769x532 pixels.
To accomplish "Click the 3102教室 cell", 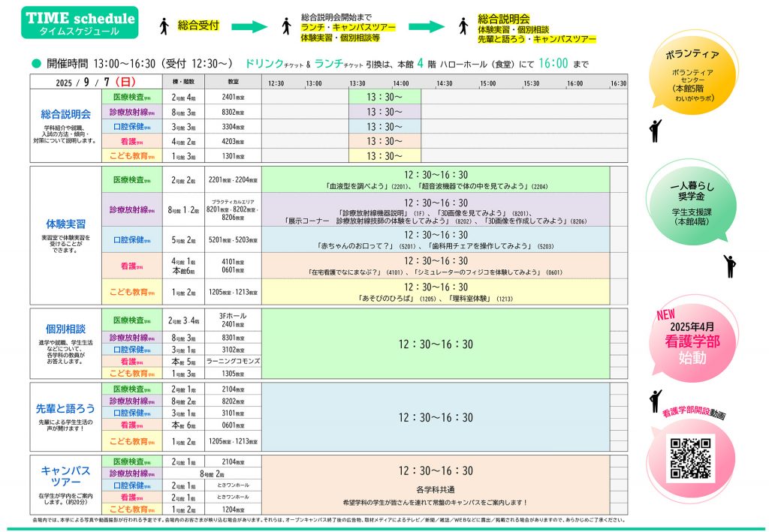I will (233, 350).
